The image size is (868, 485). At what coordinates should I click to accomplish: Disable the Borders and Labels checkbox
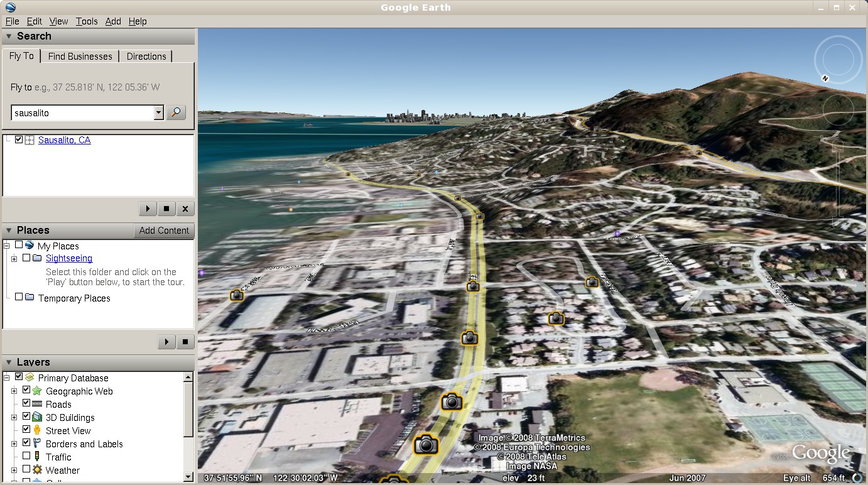26,444
